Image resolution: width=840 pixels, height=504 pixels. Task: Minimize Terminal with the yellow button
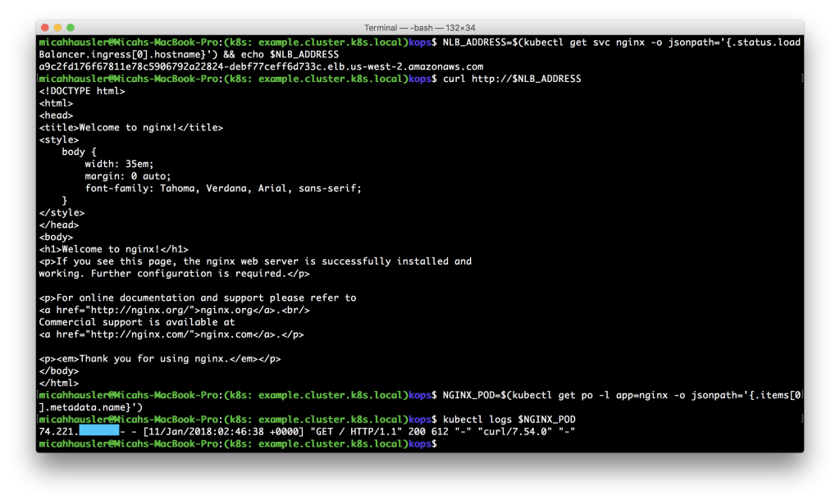point(58,27)
